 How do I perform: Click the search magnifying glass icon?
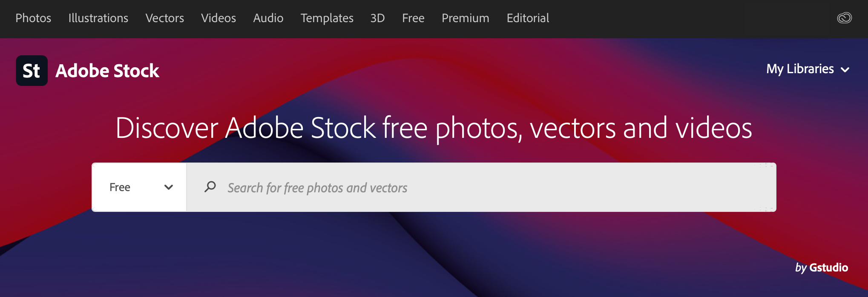coord(210,187)
